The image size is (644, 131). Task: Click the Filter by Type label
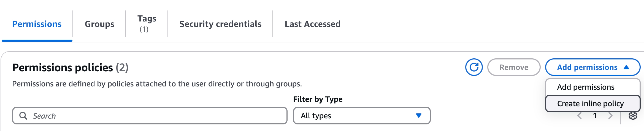point(318,99)
